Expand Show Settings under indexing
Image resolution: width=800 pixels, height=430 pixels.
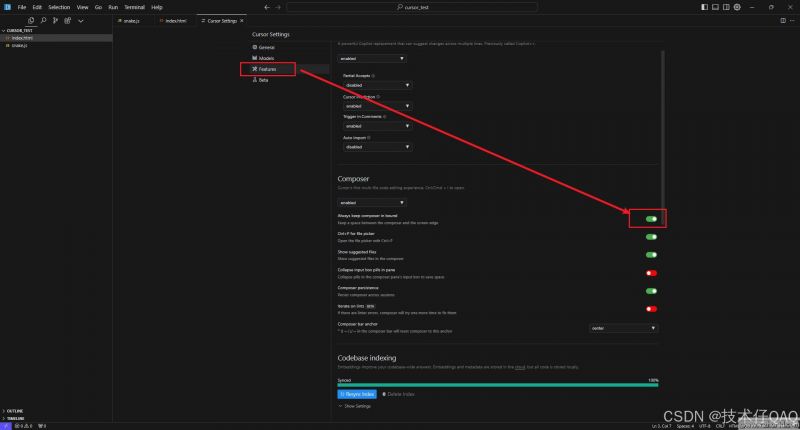[355, 406]
